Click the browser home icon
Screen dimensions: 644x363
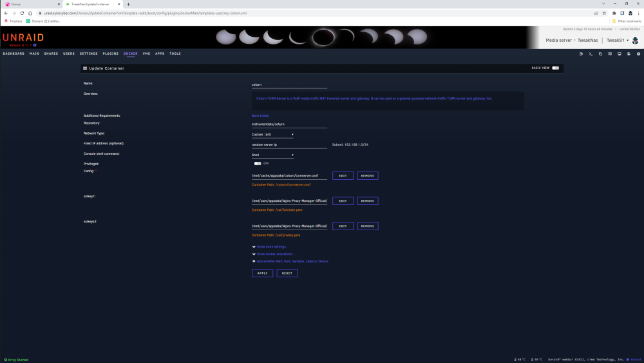coord(30,13)
